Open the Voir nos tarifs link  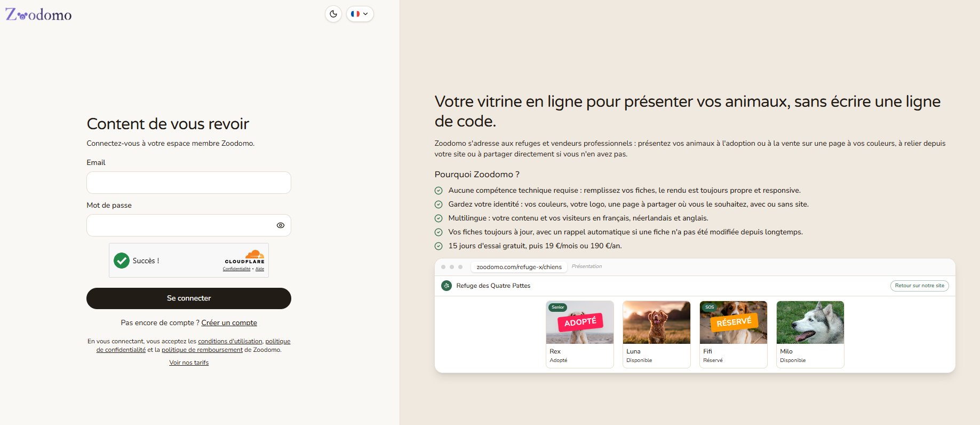(189, 363)
